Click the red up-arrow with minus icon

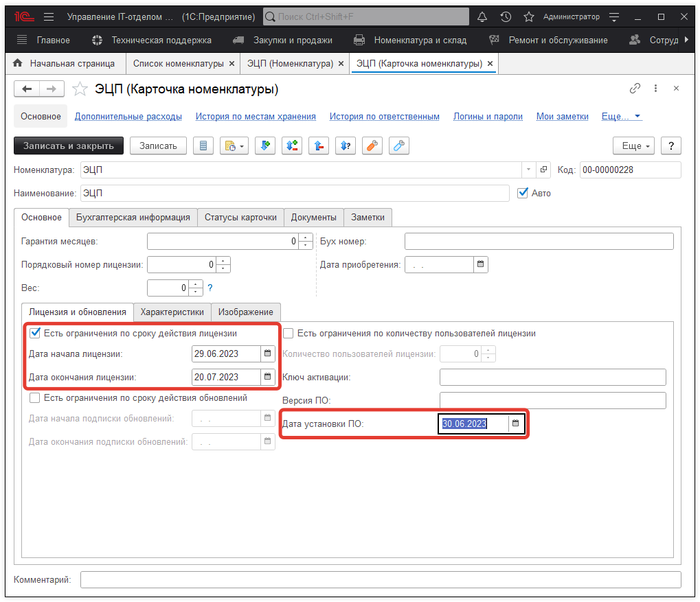[x=318, y=146]
